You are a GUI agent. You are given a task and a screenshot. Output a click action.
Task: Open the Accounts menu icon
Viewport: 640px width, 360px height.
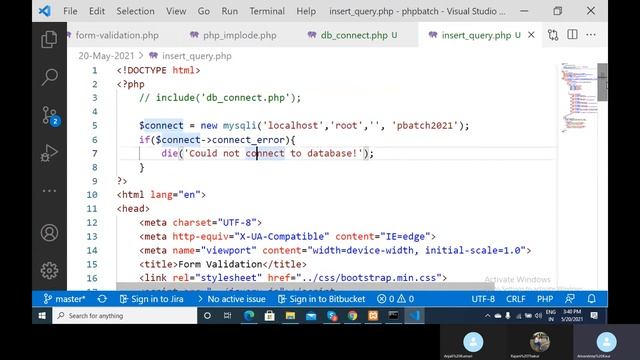click(49, 233)
